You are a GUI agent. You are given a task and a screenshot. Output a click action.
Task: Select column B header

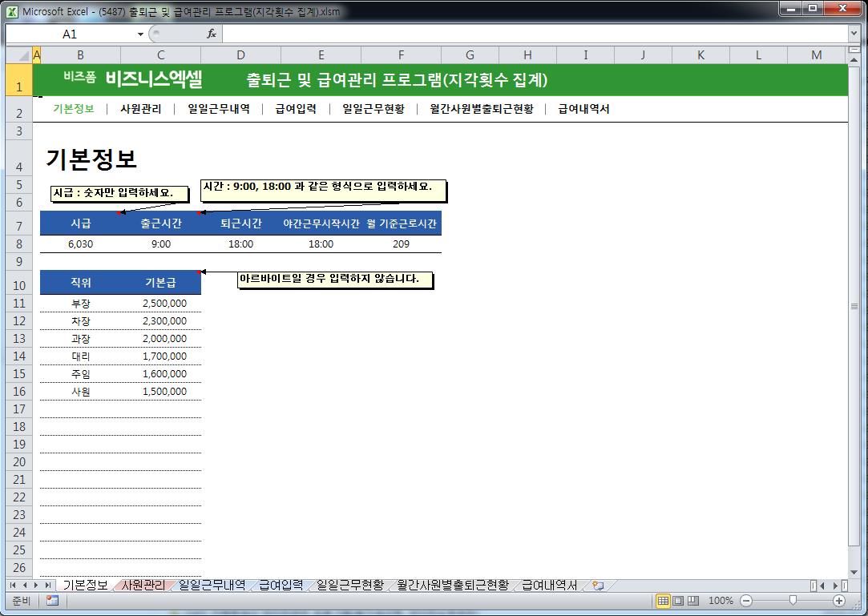pyautogui.click(x=80, y=54)
